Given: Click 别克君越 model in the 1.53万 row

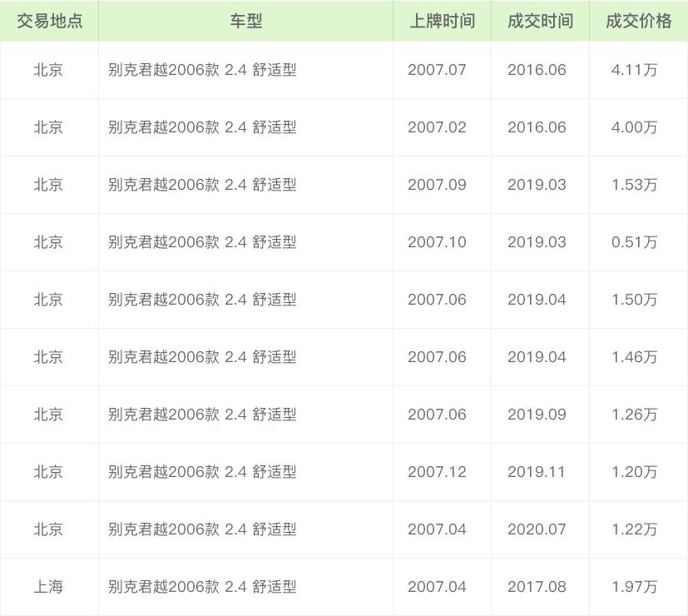Looking at the screenshot, I should [x=202, y=185].
